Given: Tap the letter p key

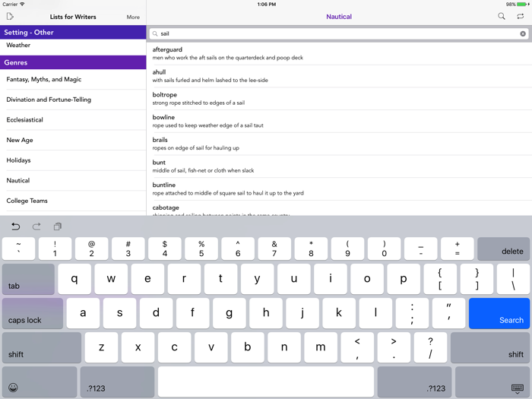Looking at the screenshot, I should pos(404,279).
